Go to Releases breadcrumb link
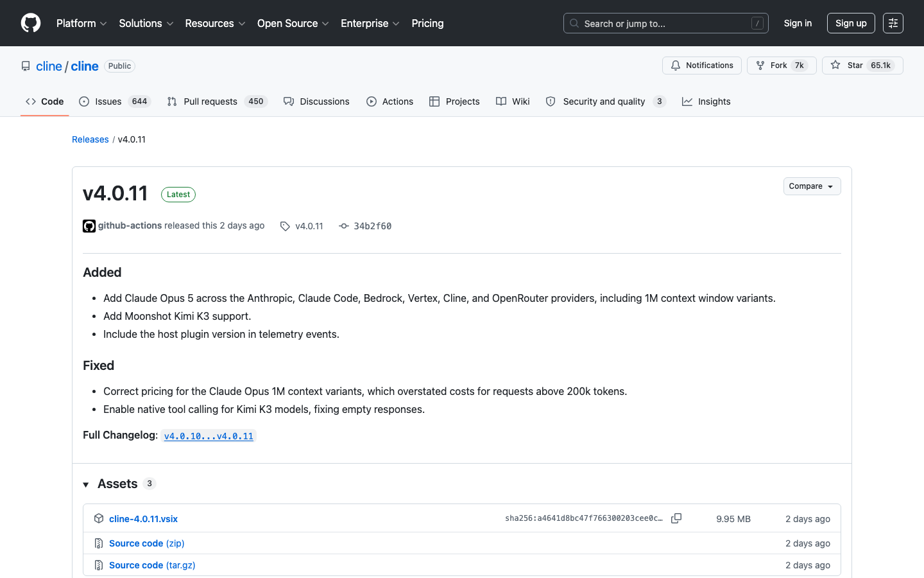Image resolution: width=924 pixels, height=578 pixels. [90, 139]
